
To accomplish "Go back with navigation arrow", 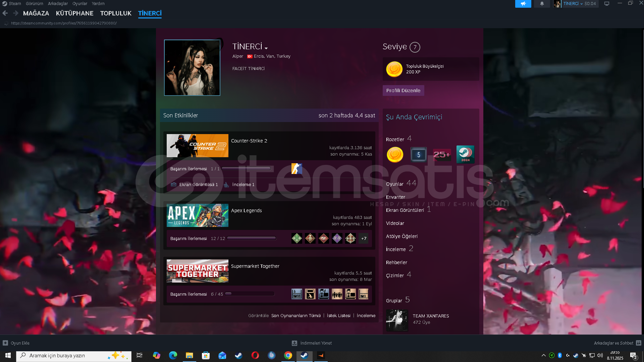I will (5, 13).
